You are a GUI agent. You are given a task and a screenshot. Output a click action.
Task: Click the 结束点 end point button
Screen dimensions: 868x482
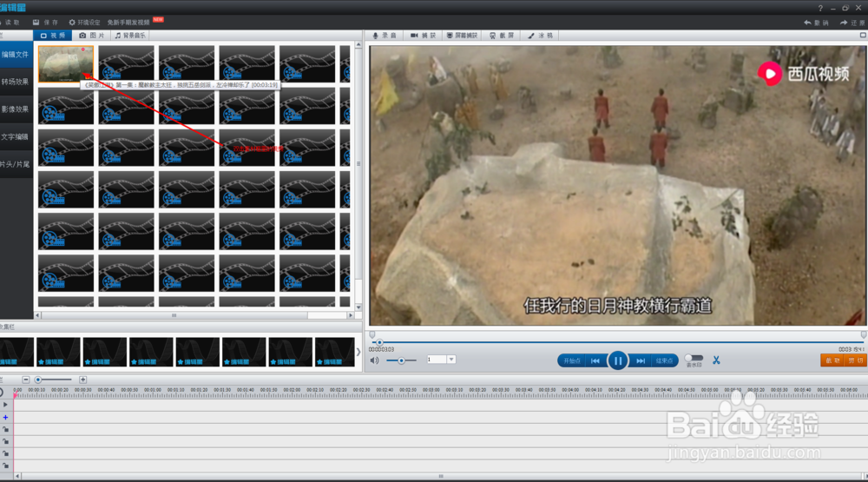tap(664, 360)
